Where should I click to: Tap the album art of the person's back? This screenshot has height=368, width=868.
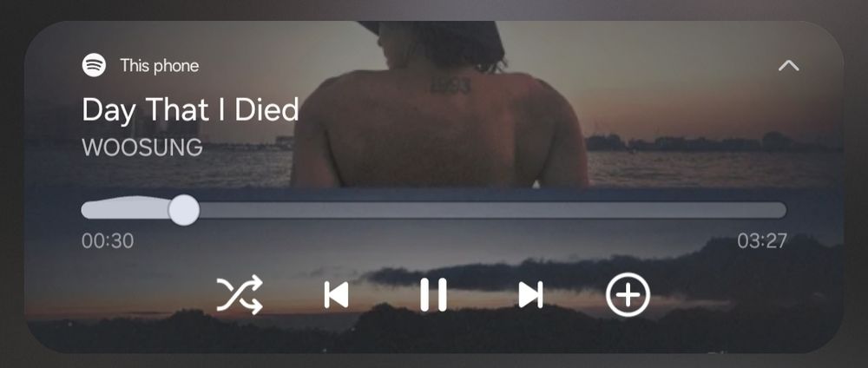(x=439, y=104)
